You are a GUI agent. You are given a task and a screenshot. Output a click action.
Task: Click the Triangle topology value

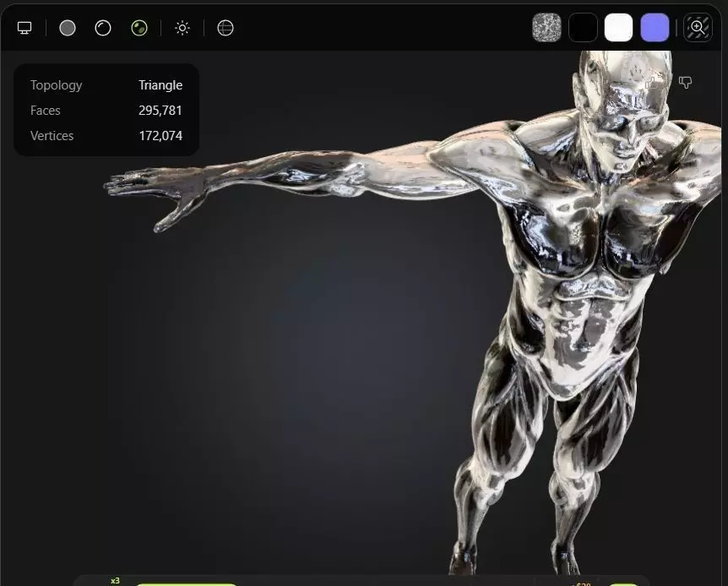(x=160, y=85)
